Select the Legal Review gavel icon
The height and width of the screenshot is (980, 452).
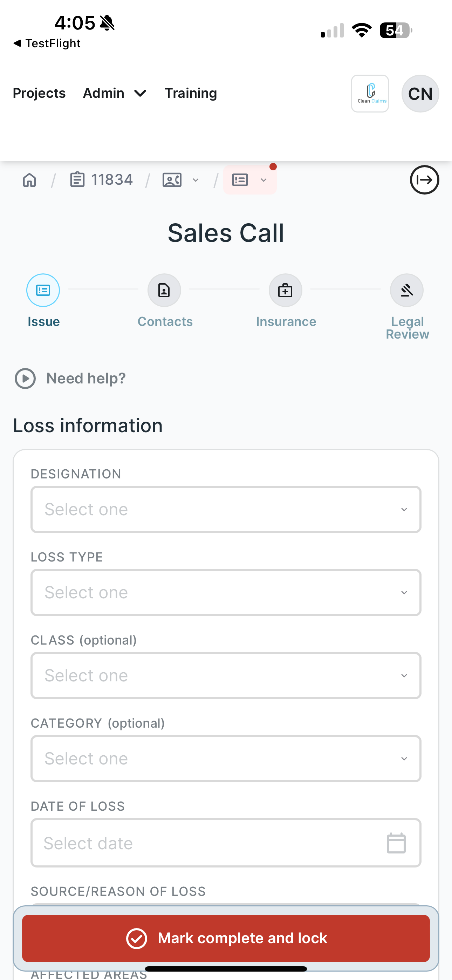407,290
